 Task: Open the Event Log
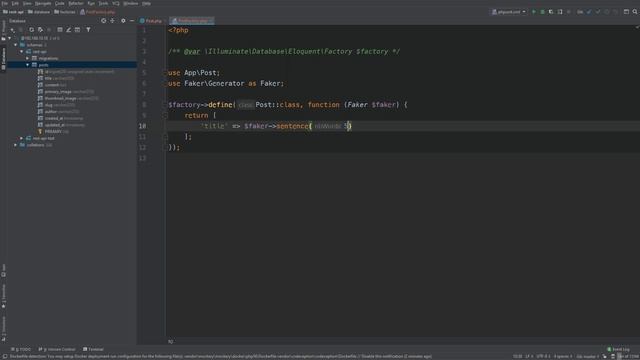coord(619,349)
